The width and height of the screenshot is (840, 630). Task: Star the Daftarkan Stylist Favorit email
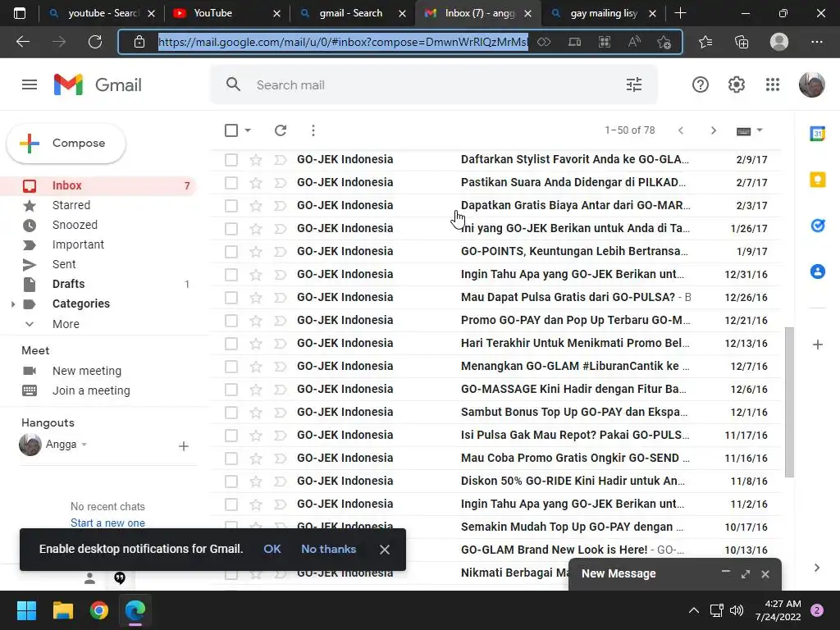pyautogui.click(x=256, y=160)
